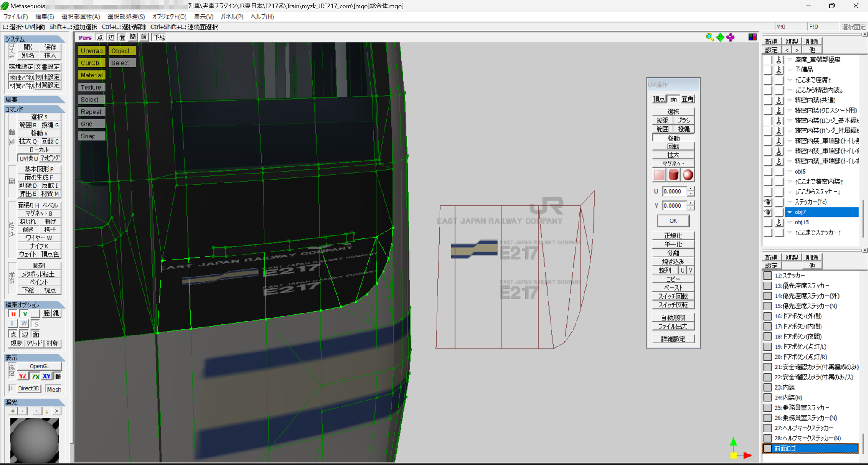
Task: Click the YZ plane view button
Action: [x=23, y=376]
